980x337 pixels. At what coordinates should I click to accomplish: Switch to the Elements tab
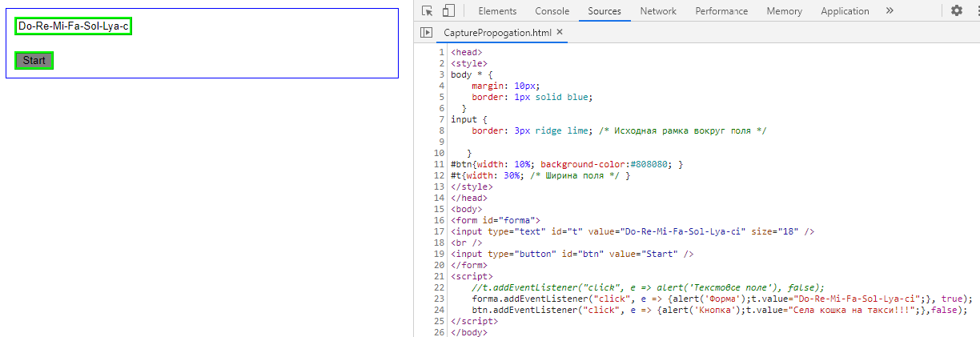pyautogui.click(x=497, y=11)
